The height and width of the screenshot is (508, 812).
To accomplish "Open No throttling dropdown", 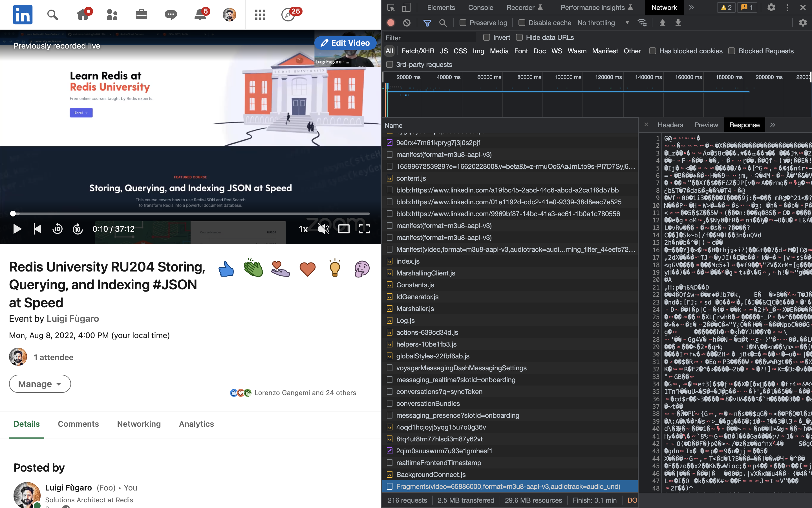I will (x=603, y=23).
